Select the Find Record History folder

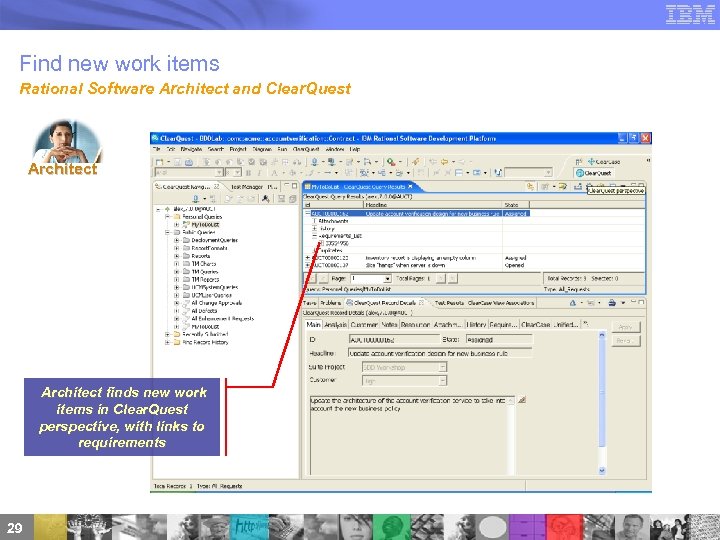click(x=205, y=342)
